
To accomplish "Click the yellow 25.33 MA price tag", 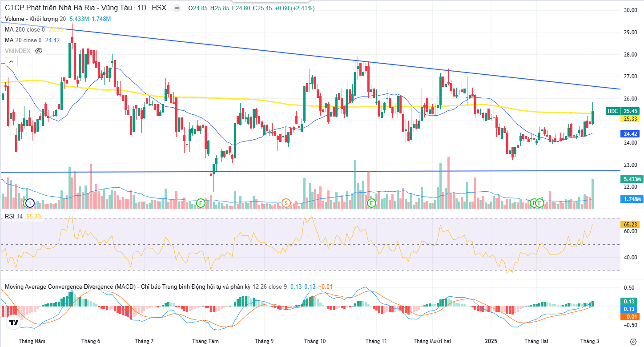I will tap(631, 119).
